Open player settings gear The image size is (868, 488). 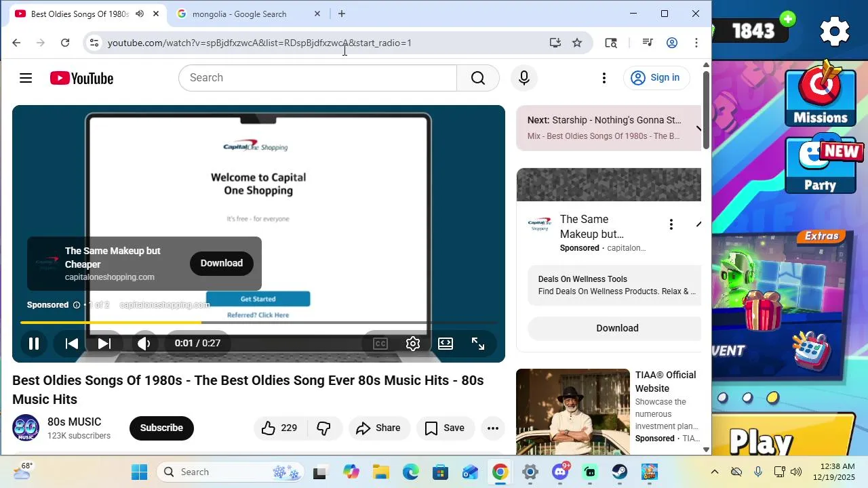(x=413, y=344)
